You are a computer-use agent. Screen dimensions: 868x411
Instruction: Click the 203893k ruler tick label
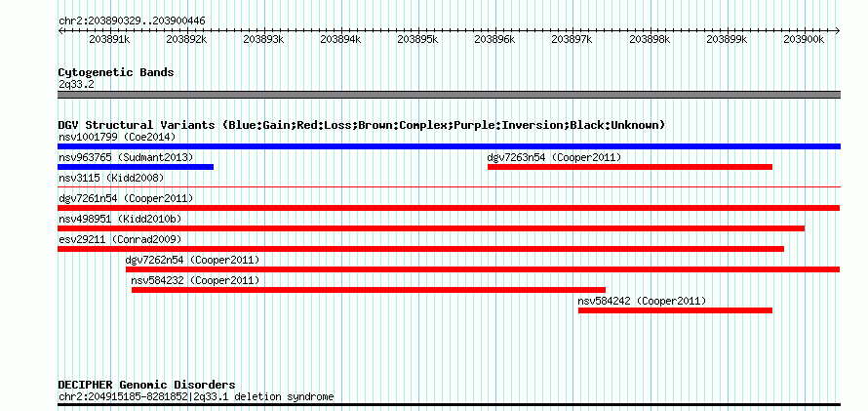pos(264,39)
